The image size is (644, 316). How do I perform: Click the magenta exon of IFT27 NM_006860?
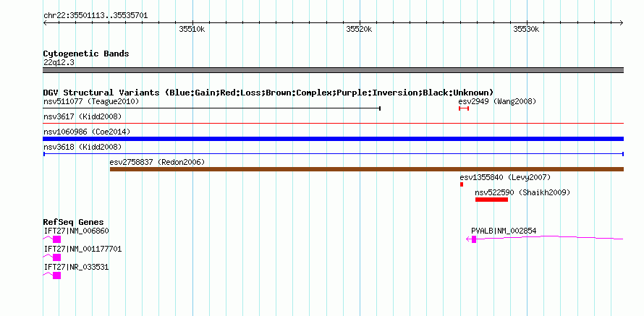56,239
